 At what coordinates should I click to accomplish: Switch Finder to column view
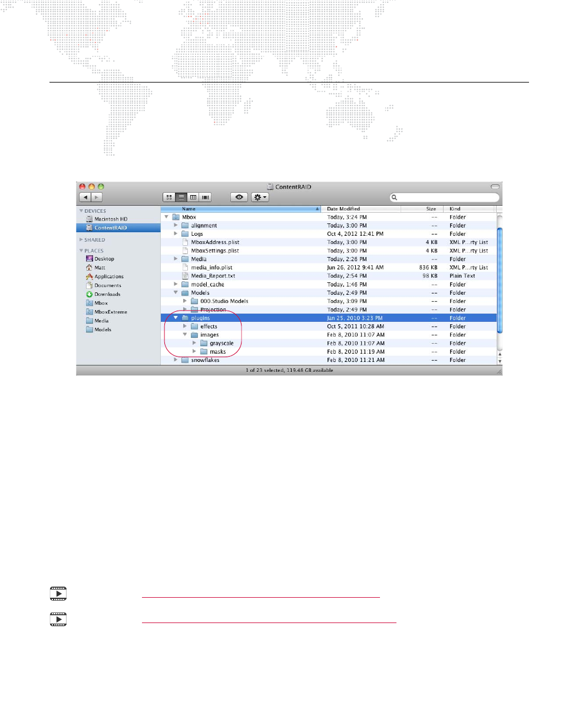pyautogui.click(x=193, y=197)
